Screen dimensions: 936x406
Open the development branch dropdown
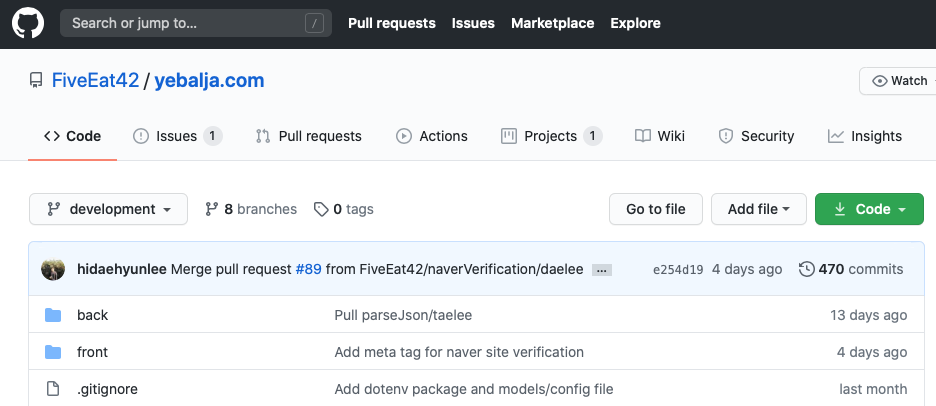point(108,209)
